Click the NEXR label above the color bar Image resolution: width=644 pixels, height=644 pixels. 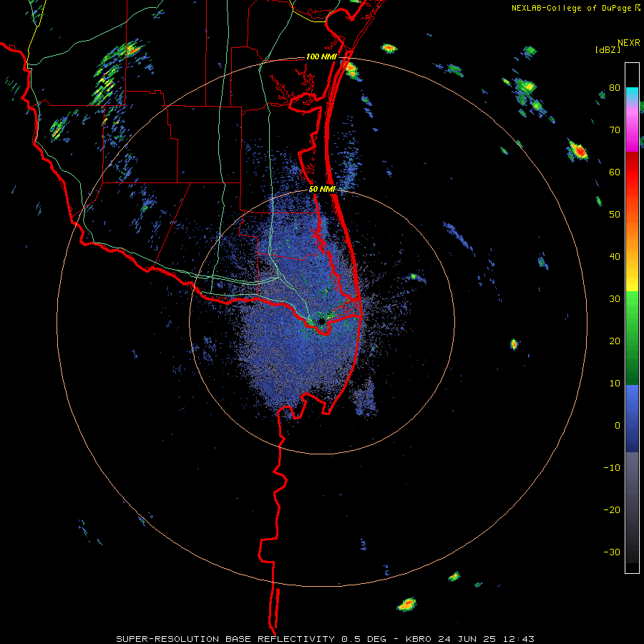[629, 43]
